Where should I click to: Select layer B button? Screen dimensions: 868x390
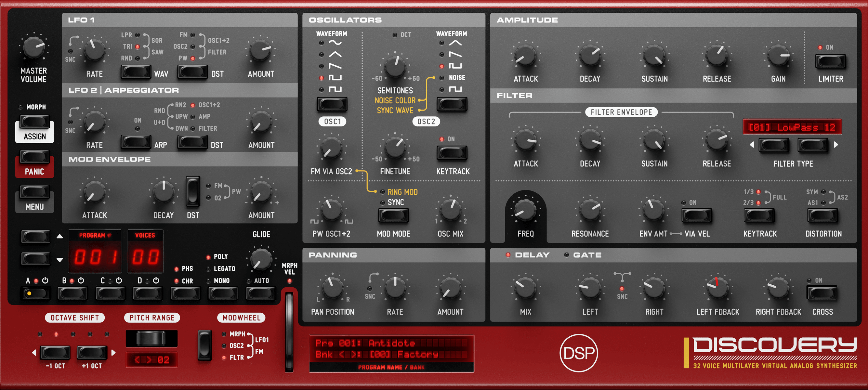[72, 293]
